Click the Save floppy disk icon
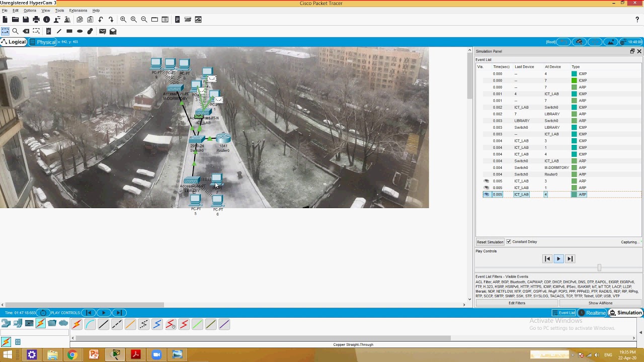 [26, 20]
